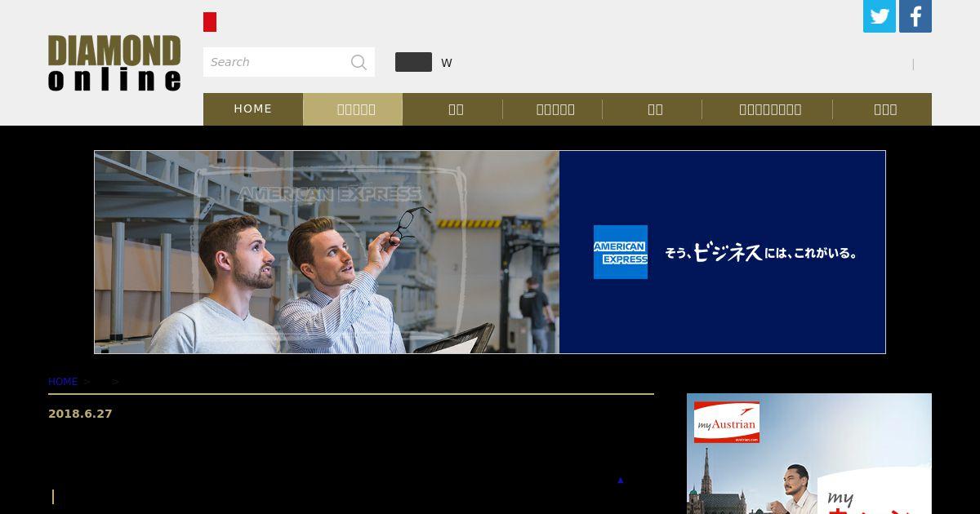Click the article date 2018.6.27
The image size is (980, 514).
pos(80,414)
